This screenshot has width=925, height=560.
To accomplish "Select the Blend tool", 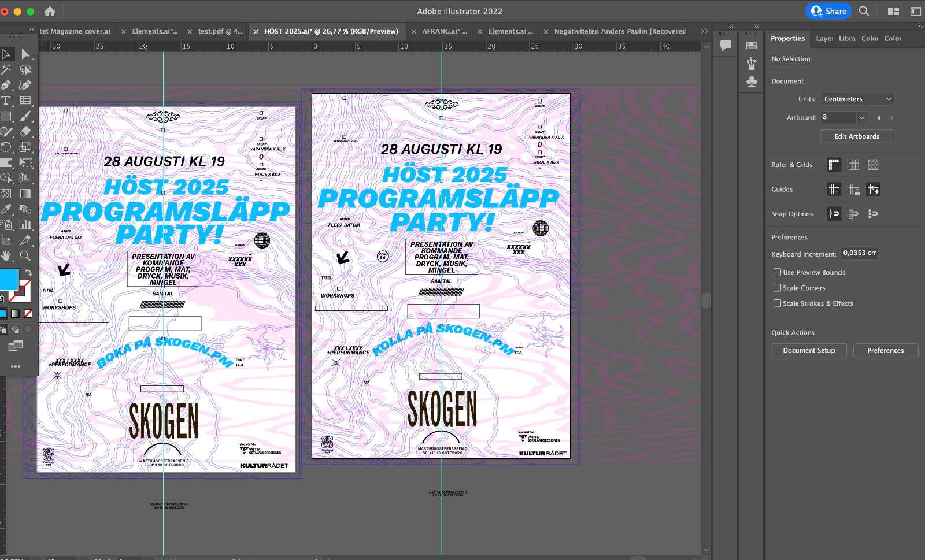I will (25, 209).
